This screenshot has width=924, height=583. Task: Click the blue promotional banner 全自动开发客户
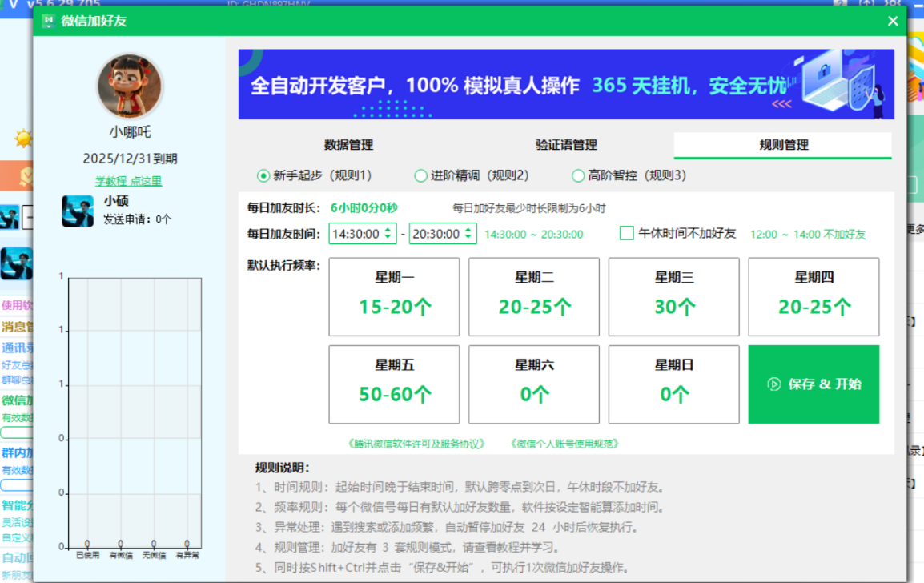(x=566, y=84)
